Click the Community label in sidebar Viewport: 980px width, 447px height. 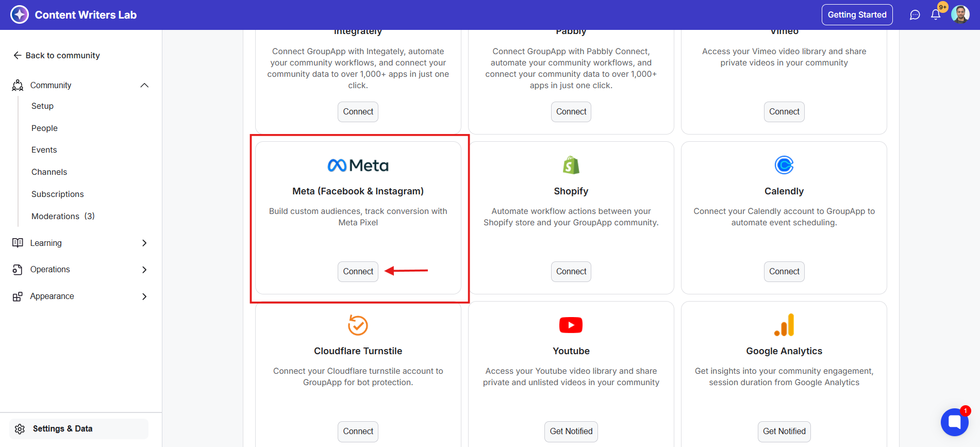click(x=51, y=85)
